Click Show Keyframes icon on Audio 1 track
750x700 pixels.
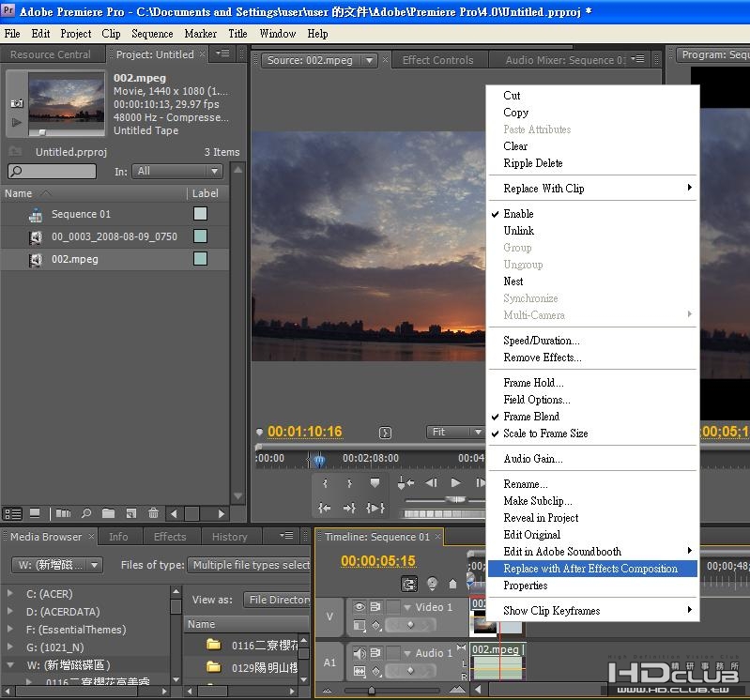tap(376, 671)
